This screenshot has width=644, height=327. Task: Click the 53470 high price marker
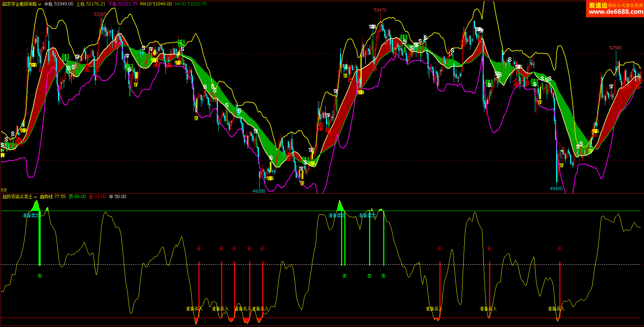[x=380, y=10]
